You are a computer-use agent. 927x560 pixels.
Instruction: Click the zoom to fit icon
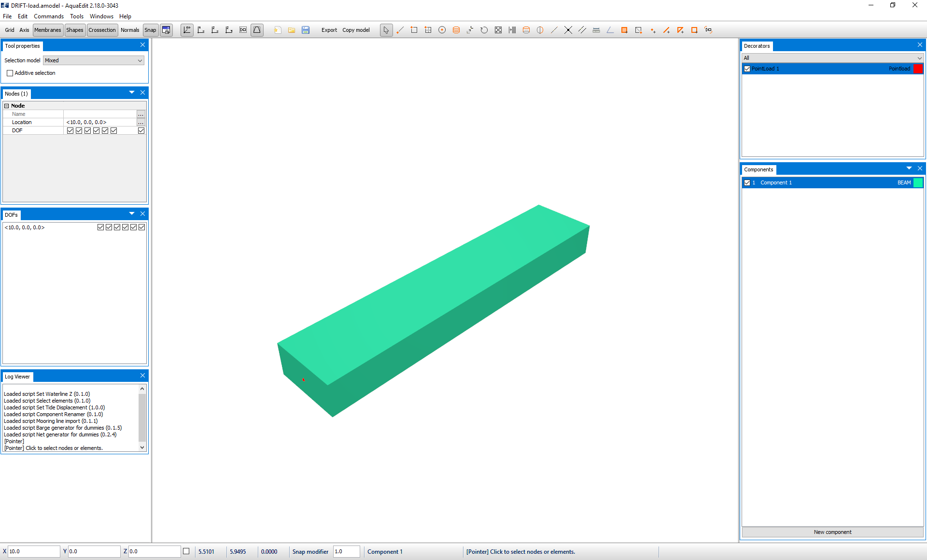[498, 30]
